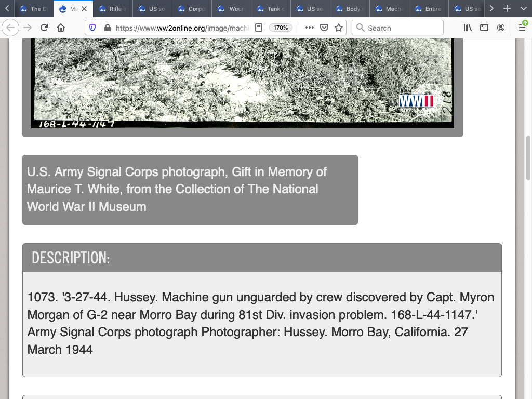This screenshot has width=532, height=399.
Task: Open the Firefox hamburger application menu
Action: pyautogui.click(x=522, y=28)
